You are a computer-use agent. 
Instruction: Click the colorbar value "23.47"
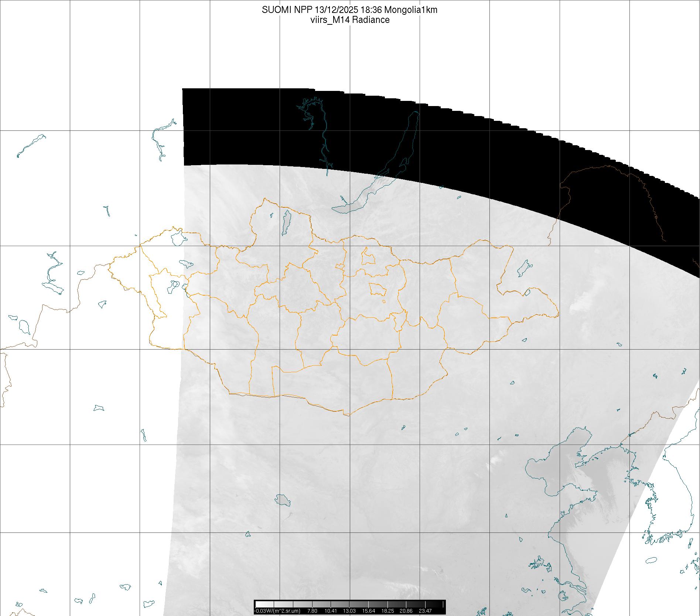coord(426,611)
